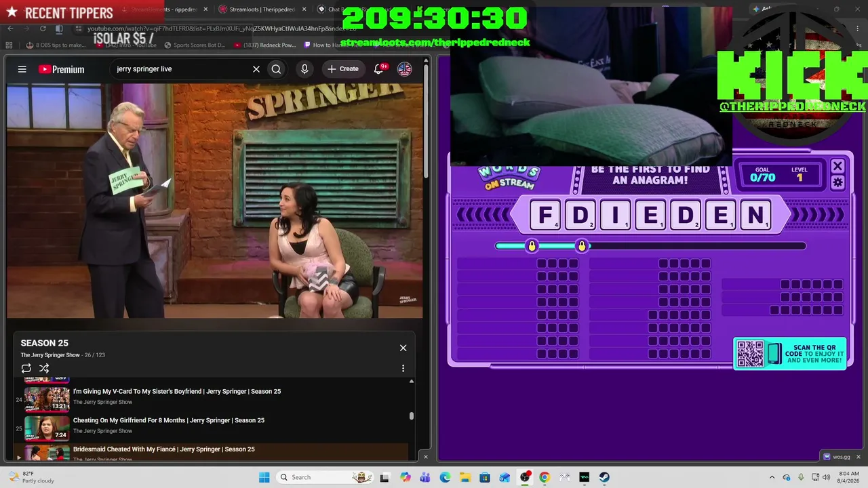Click the QR code in the game panel

click(x=750, y=353)
